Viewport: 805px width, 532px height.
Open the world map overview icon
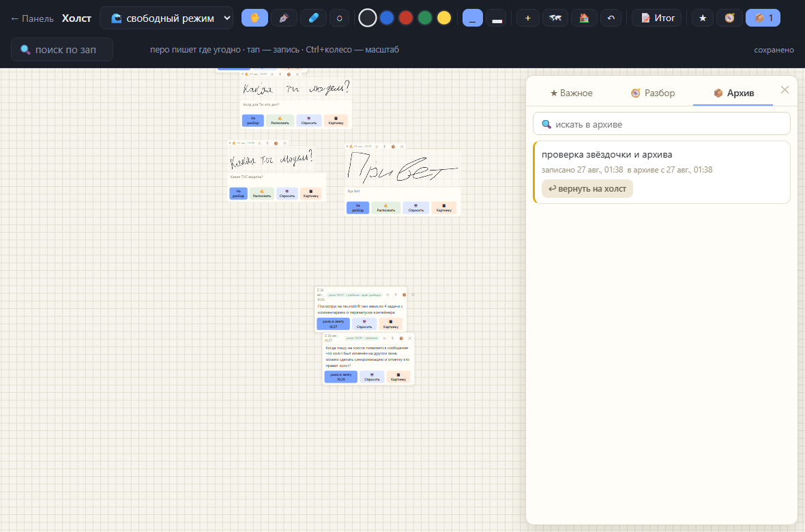point(555,18)
